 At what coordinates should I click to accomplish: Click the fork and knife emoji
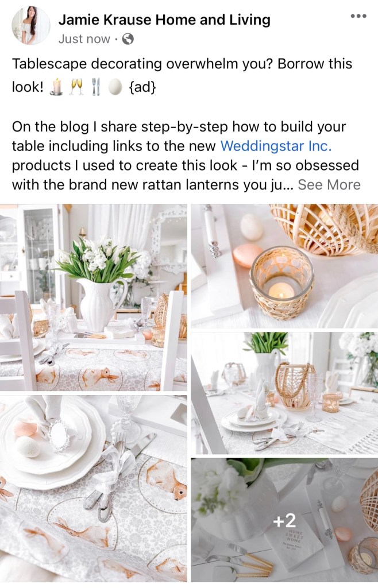point(97,87)
